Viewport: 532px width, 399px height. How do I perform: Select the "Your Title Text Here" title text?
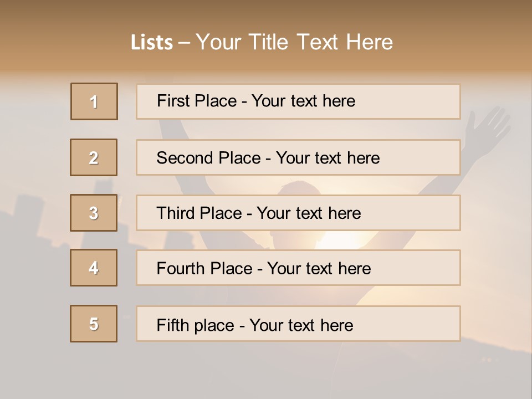294,42
